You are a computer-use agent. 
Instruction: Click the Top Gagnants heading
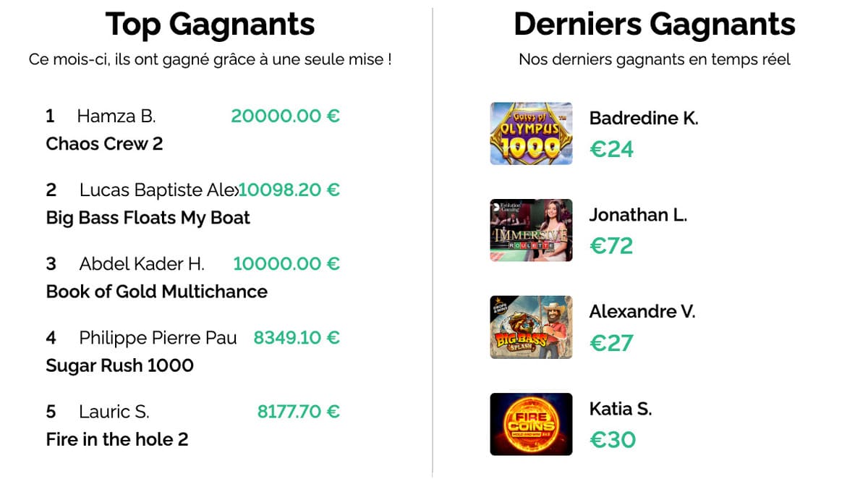pyautogui.click(x=210, y=25)
